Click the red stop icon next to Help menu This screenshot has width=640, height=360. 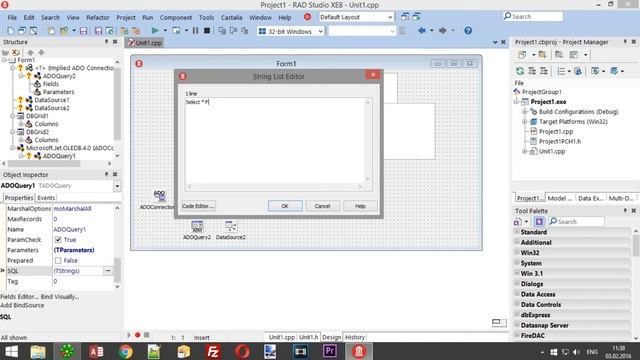pos(307,17)
